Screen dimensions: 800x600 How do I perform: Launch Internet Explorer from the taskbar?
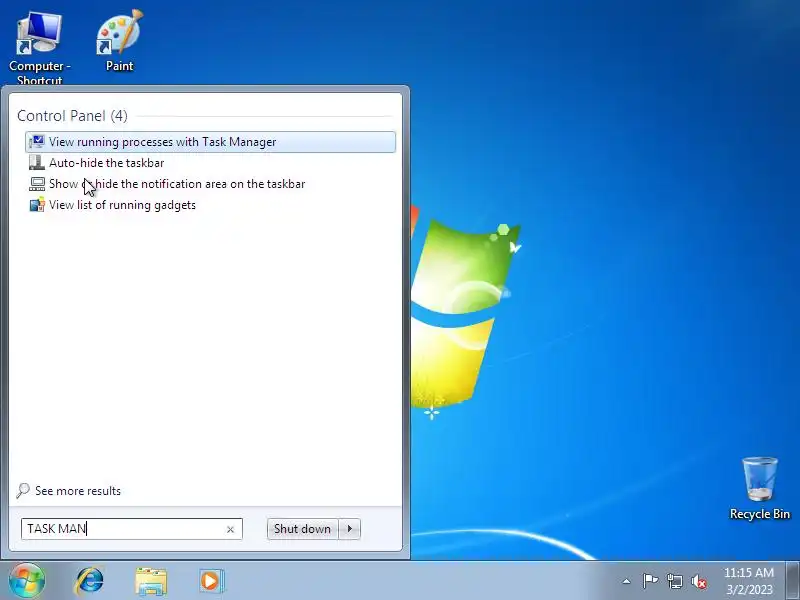[x=90, y=581]
